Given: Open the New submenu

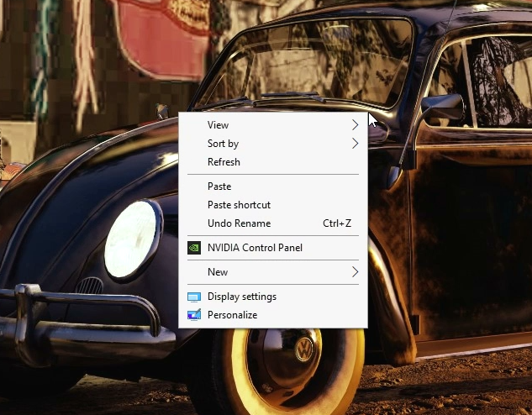Looking at the screenshot, I should (273, 272).
